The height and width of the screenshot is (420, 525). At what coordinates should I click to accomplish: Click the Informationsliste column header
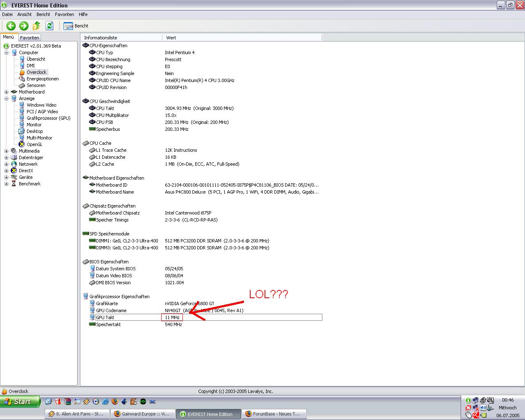(122, 38)
